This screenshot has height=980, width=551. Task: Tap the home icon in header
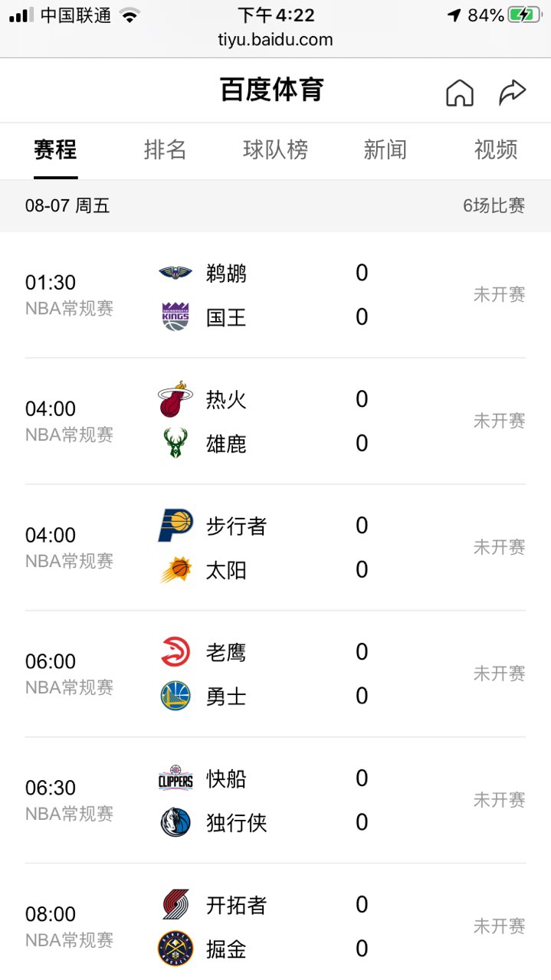[460, 93]
